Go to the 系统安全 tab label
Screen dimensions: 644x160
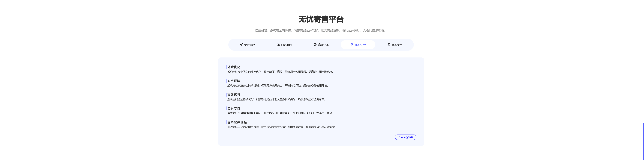click(397, 45)
